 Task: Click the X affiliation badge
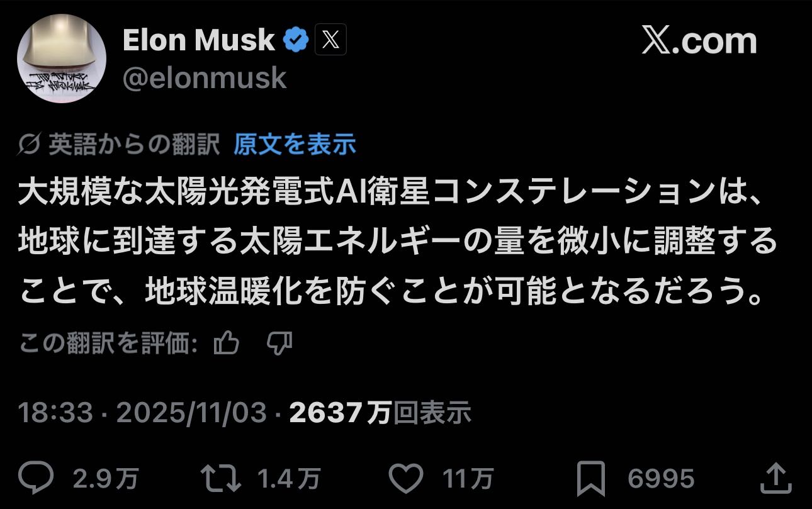(330, 41)
